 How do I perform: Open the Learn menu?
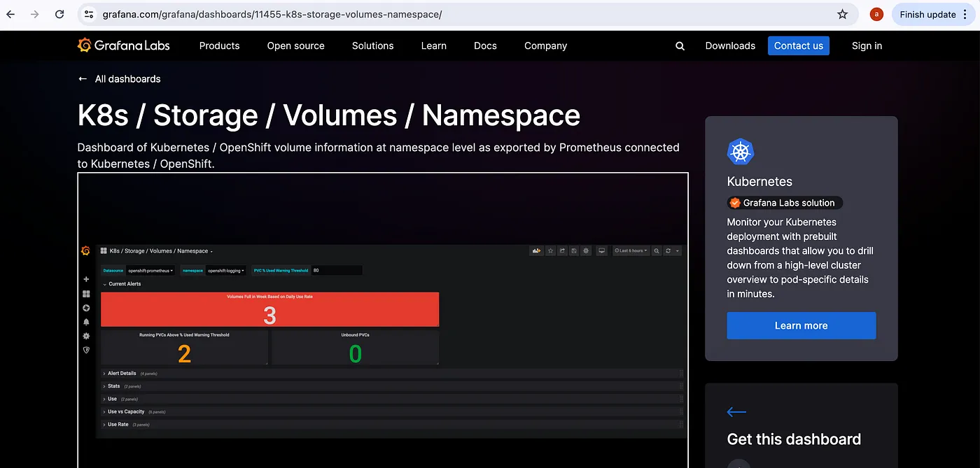click(434, 45)
